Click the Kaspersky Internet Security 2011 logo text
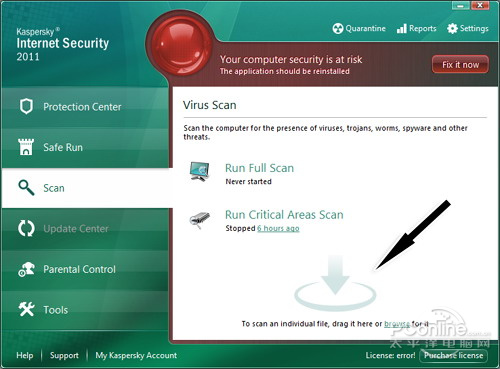The width and height of the screenshot is (500, 369). pos(63,44)
